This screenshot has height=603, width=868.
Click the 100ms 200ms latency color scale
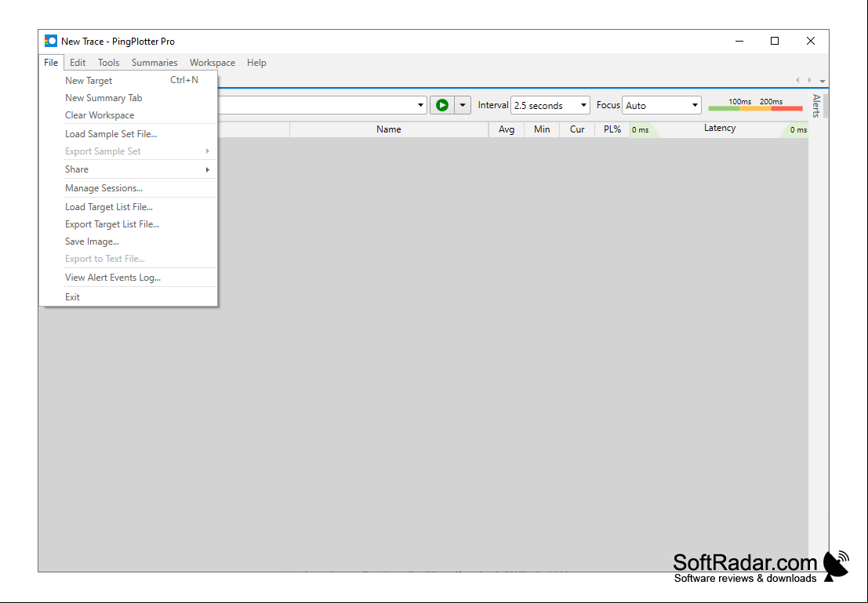tap(756, 104)
